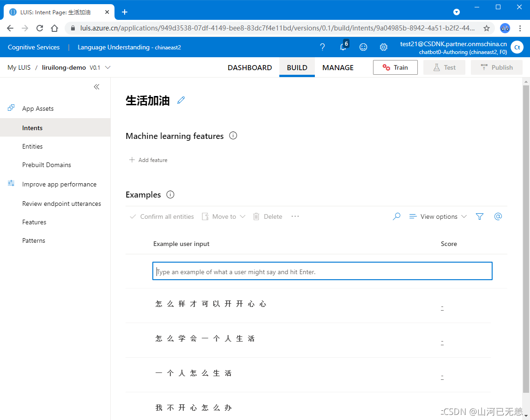This screenshot has height=420, width=530.
Task: Open Cognitive Services link
Action: [x=34, y=47]
